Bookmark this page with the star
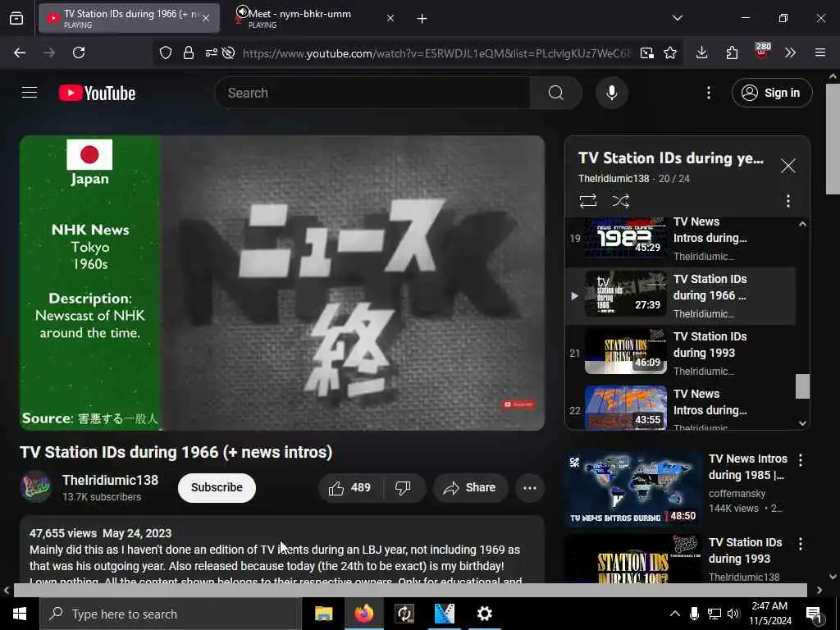 tap(670, 52)
